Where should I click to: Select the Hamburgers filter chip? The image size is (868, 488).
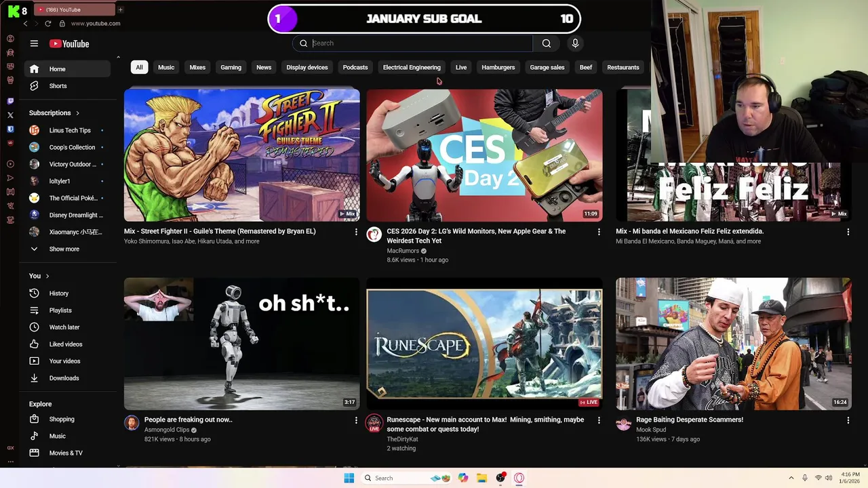click(x=498, y=67)
